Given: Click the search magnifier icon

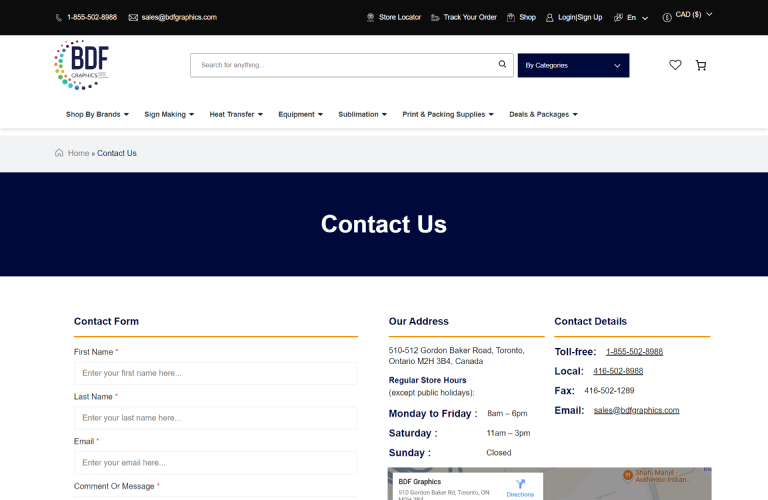Looking at the screenshot, I should 503,64.
